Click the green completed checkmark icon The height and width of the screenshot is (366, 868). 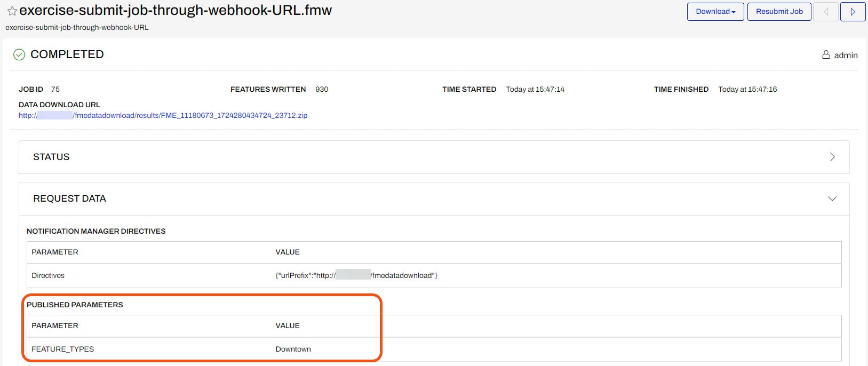coord(19,54)
